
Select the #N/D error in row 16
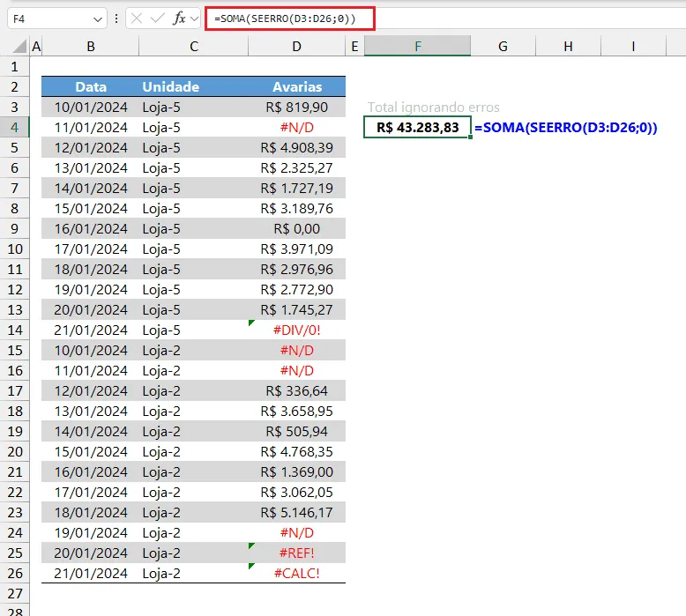tap(296, 370)
